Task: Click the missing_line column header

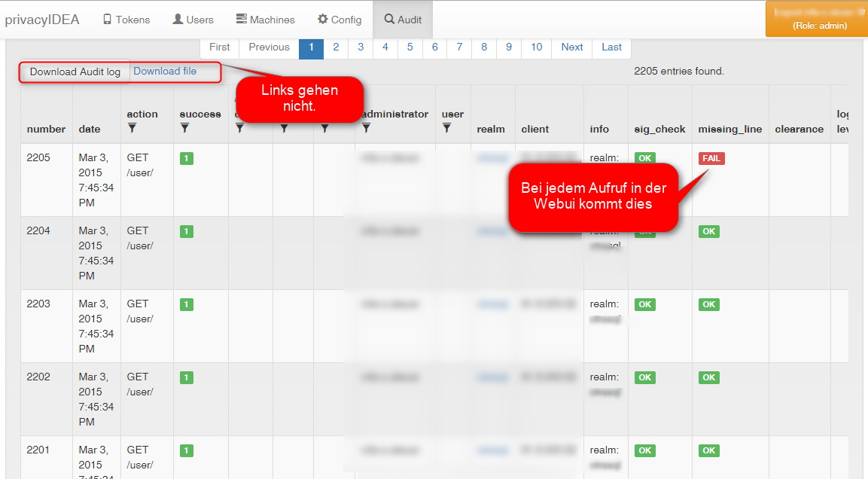Action: (x=730, y=129)
